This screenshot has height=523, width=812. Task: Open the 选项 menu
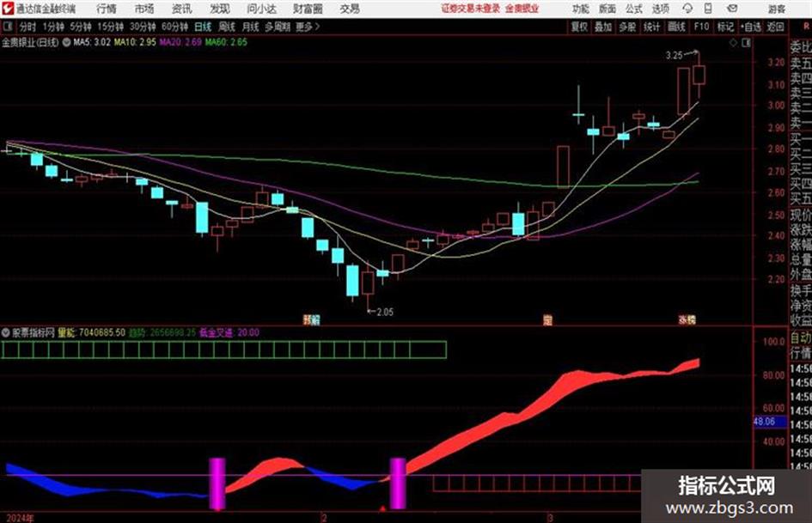pyautogui.click(x=661, y=9)
